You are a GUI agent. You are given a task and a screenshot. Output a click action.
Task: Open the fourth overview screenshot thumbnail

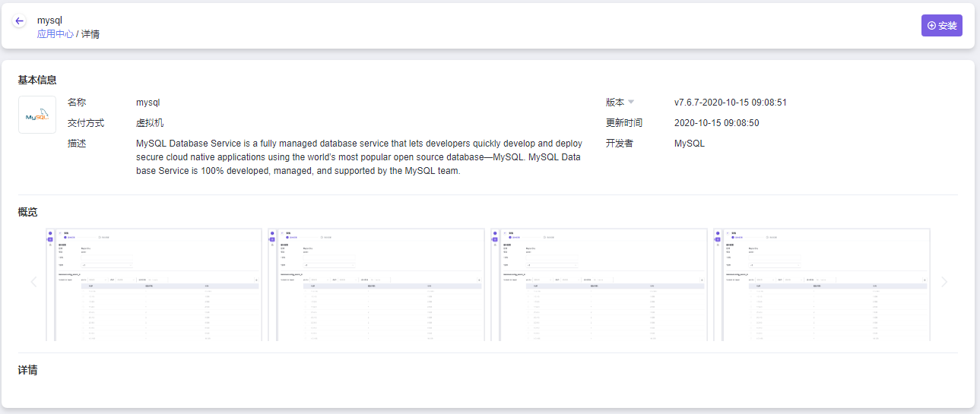pyautogui.click(x=823, y=284)
